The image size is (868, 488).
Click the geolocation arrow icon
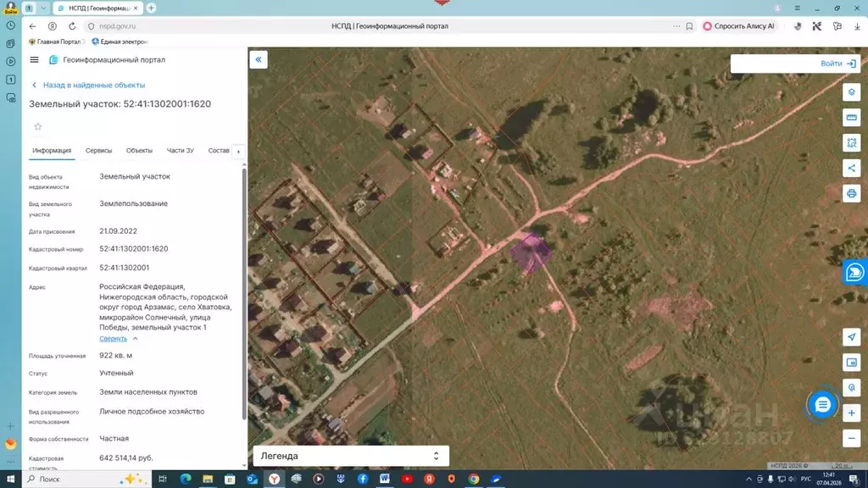coord(852,337)
